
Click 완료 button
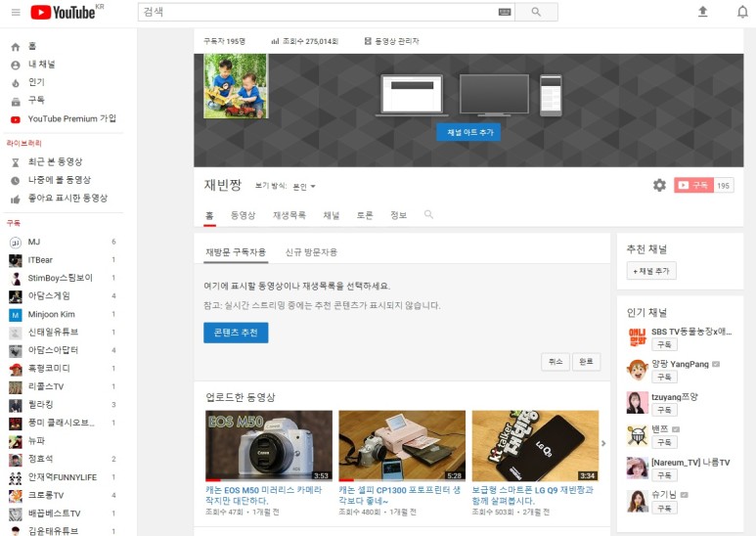586,362
